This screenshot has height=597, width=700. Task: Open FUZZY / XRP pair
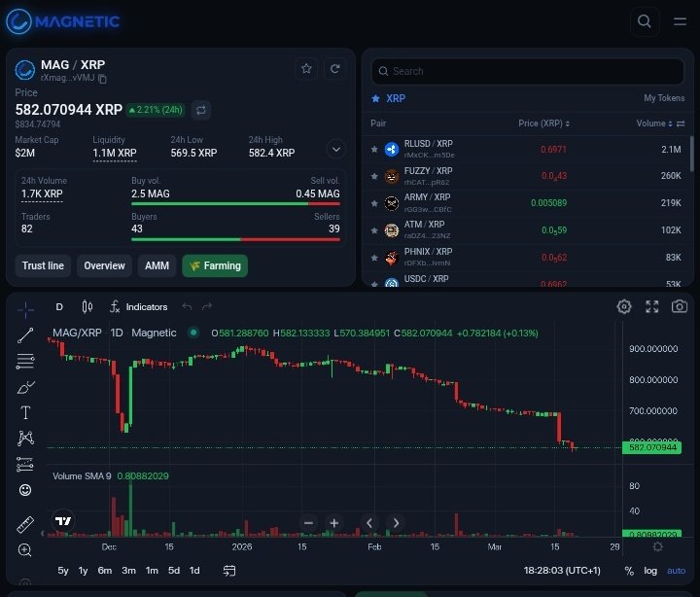pyautogui.click(x=527, y=176)
